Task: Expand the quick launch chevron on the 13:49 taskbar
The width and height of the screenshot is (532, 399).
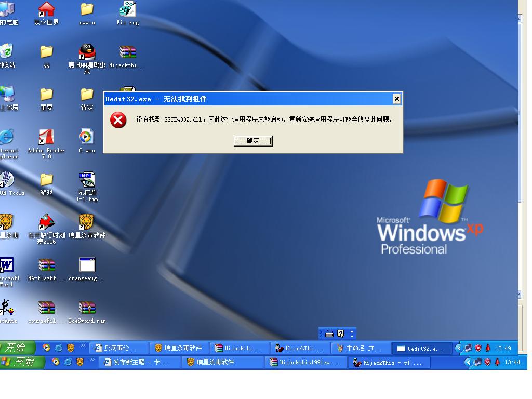Action: pyautogui.click(x=83, y=345)
